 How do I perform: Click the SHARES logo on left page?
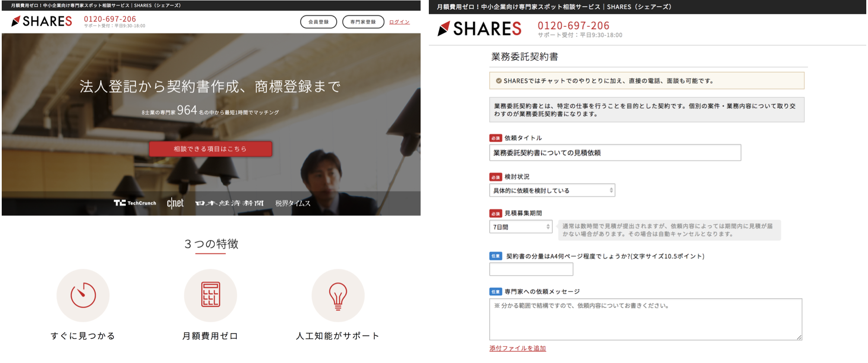(x=42, y=21)
